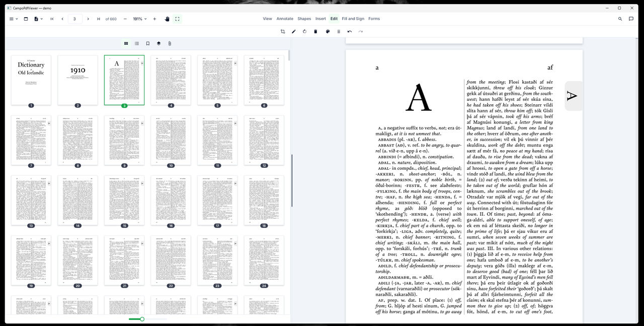Open page 15 thumbnail
The height and width of the screenshot is (326, 644).
click(124, 200)
